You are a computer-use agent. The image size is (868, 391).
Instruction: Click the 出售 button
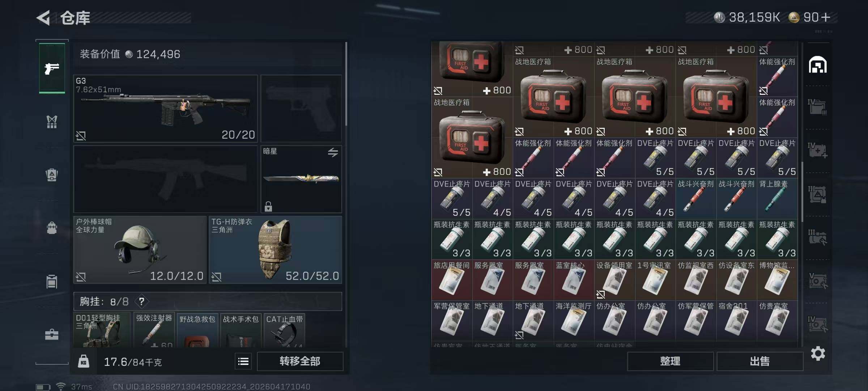[759, 361]
